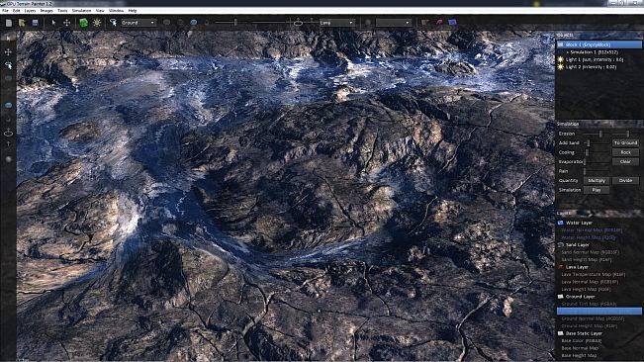The width and height of the screenshot is (644, 362).
Task: Click the dim round icon before unlabeled dropdown
Action: [368, 23]
